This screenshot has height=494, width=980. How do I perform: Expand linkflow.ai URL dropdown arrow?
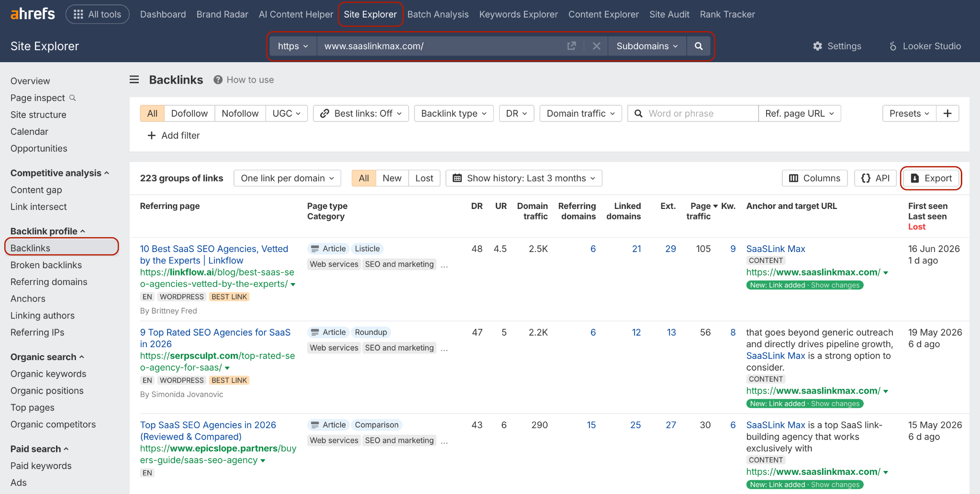pos(293,284)
